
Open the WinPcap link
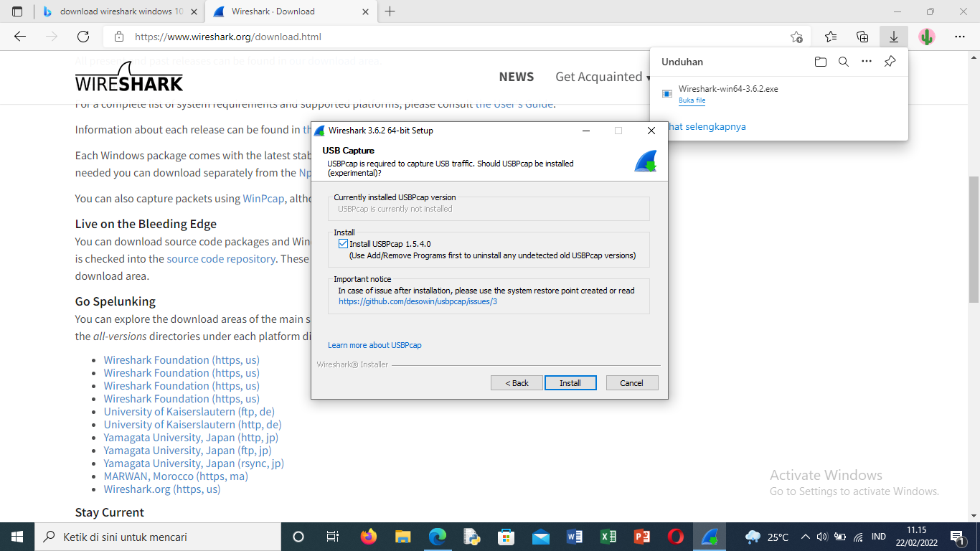pos(263,199)
